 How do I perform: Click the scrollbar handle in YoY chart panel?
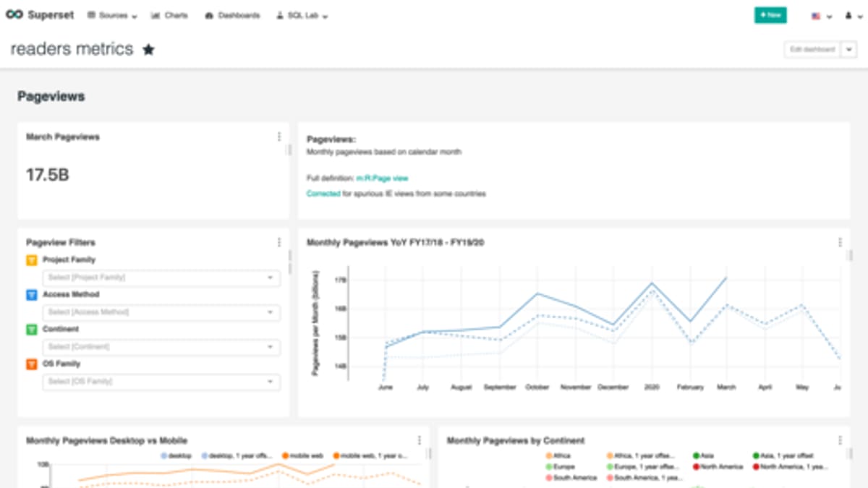tap(851, 255)
